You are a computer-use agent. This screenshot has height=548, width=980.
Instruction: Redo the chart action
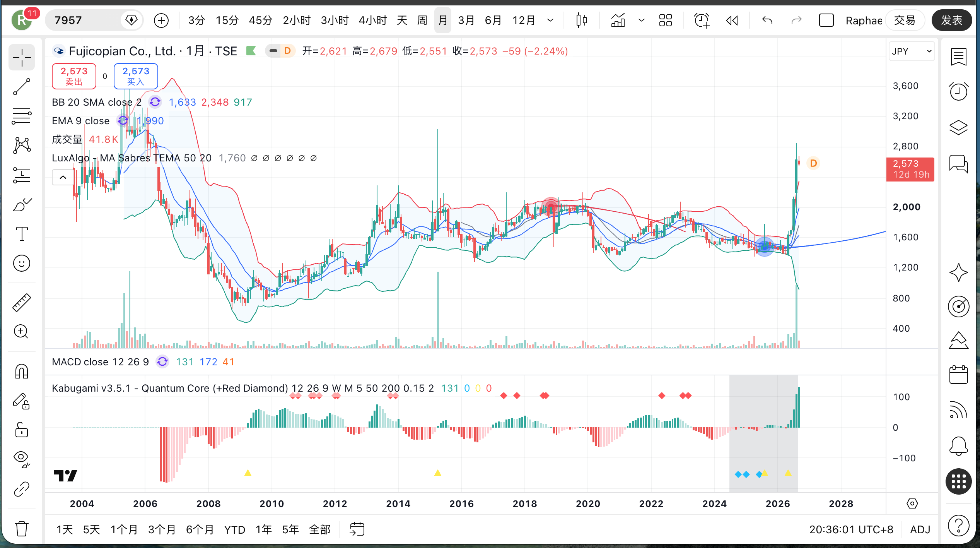(797, 20)
